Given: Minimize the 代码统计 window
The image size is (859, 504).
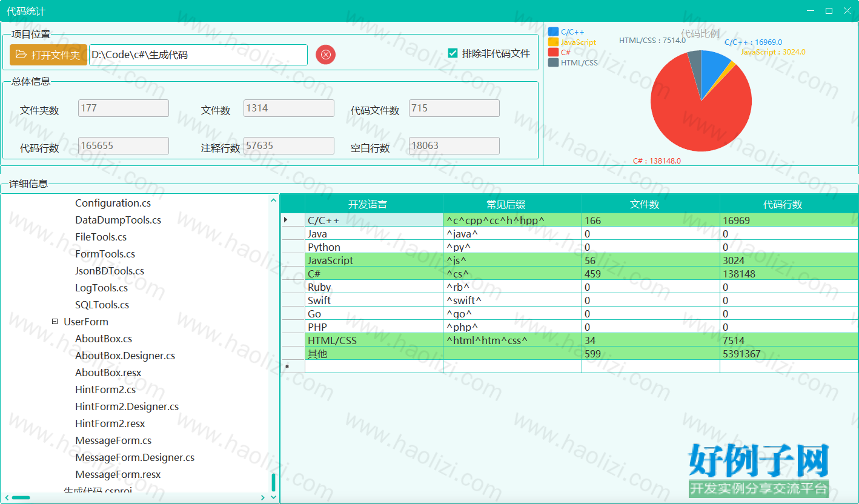Looking at the screenshot, I should pyautogui.click(x=811, y=11).
